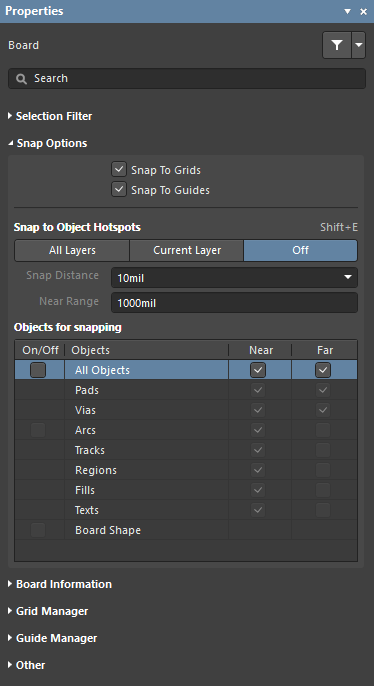Open the filter dropdown arrow

tap(359, 45)
